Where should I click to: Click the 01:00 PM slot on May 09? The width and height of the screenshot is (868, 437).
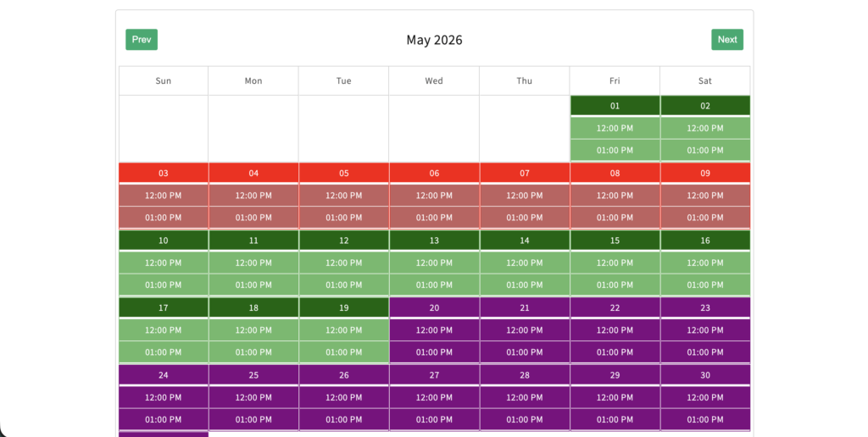(704, 217)
